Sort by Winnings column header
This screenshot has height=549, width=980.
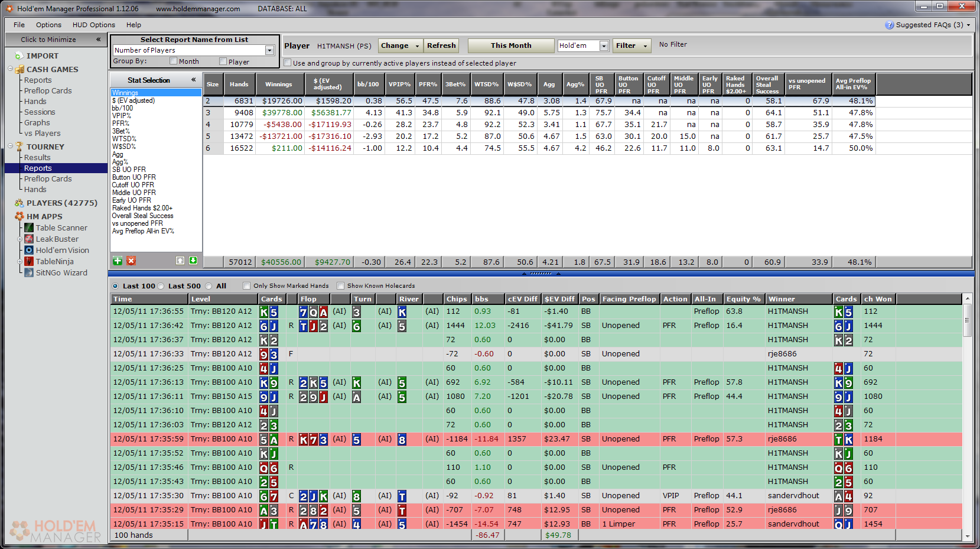coord(278,84)
